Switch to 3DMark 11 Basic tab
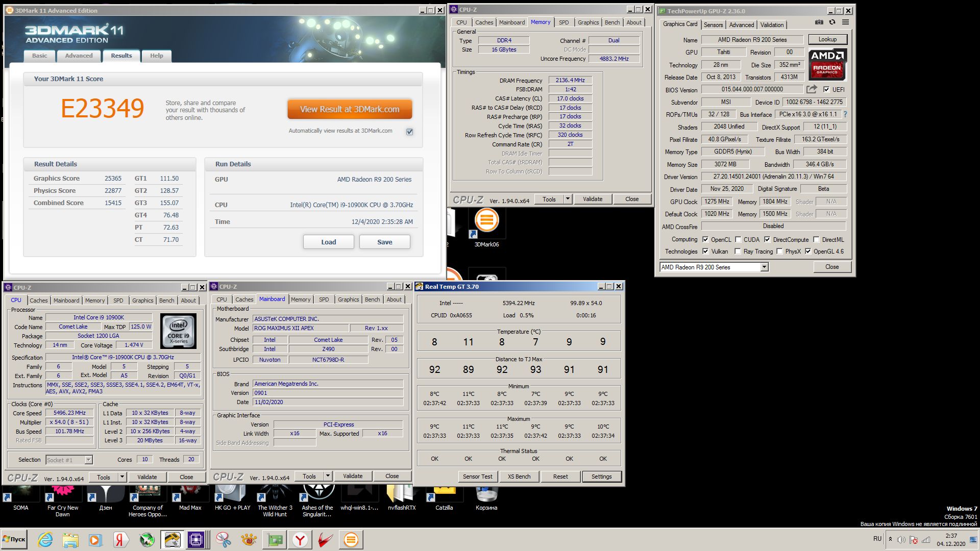 39,56
